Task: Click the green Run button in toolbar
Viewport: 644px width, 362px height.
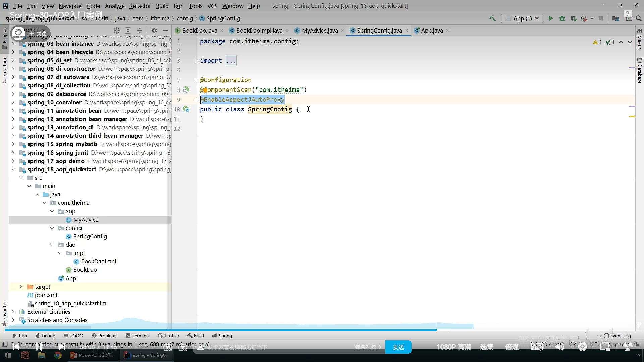Action: 551,19
